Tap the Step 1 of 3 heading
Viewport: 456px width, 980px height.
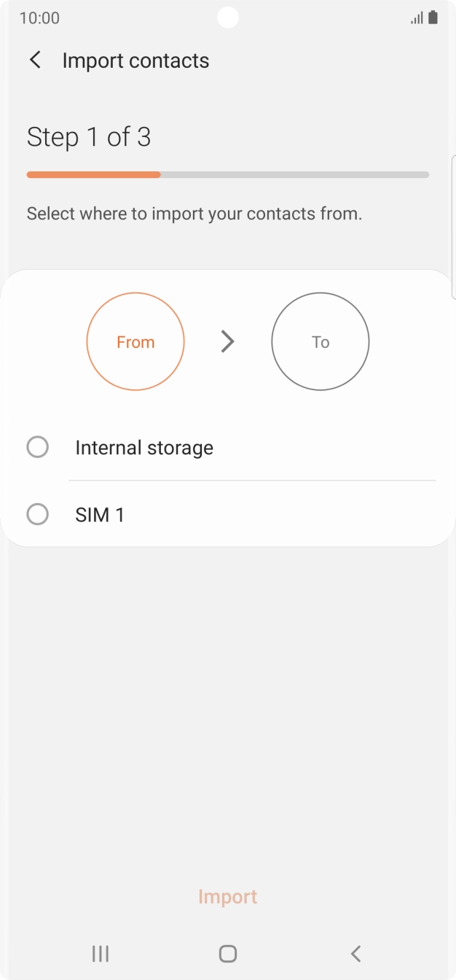89,137
